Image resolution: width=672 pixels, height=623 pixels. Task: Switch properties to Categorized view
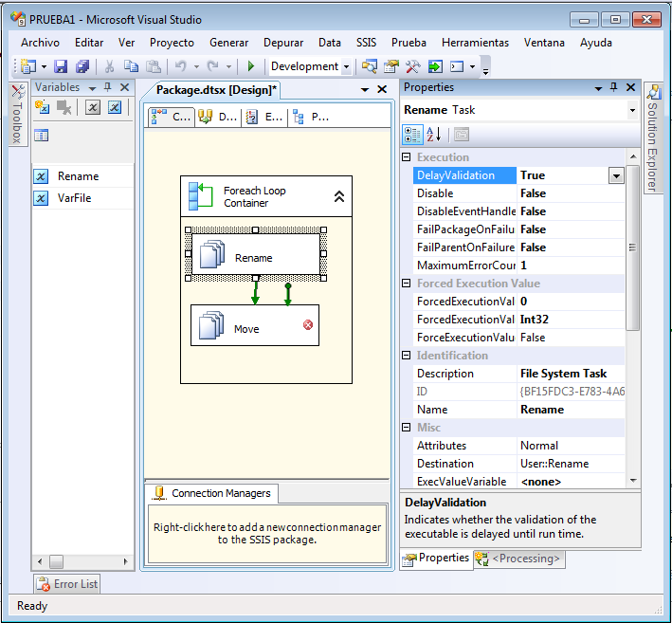coord(412,135)
